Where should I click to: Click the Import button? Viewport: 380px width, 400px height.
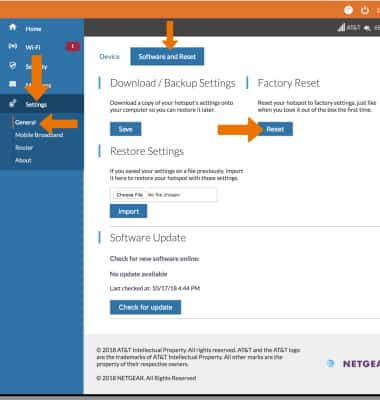(x=128, y=211)
